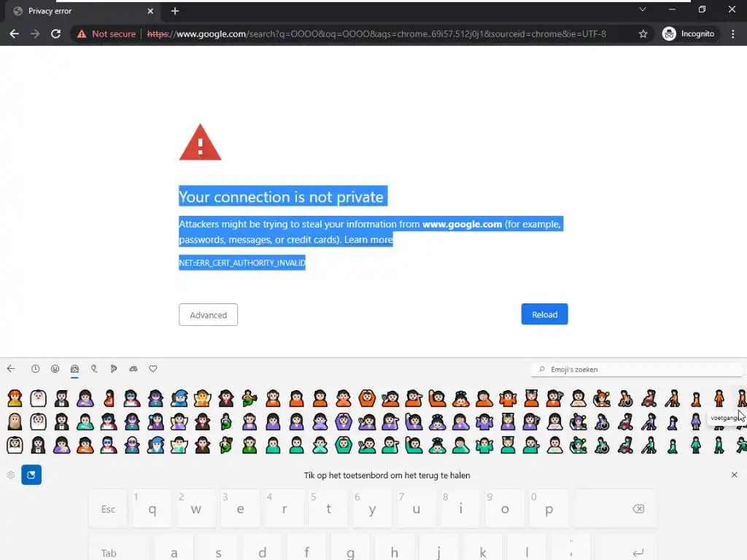
Task: Open the Not secure site info badge
Action: (x=107, y=34)
